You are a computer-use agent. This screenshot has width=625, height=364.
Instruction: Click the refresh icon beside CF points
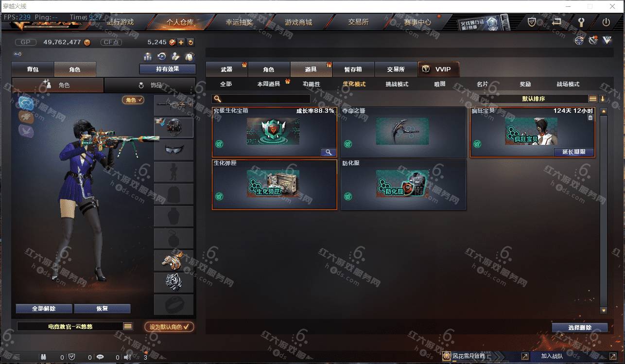(x=190, y=42)
